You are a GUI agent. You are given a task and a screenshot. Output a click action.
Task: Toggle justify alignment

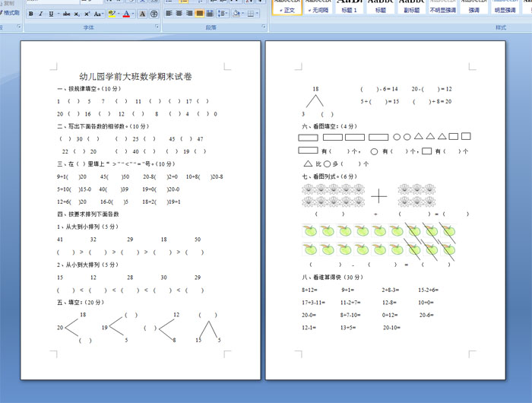pyautogui.click(x=199, y=14)
